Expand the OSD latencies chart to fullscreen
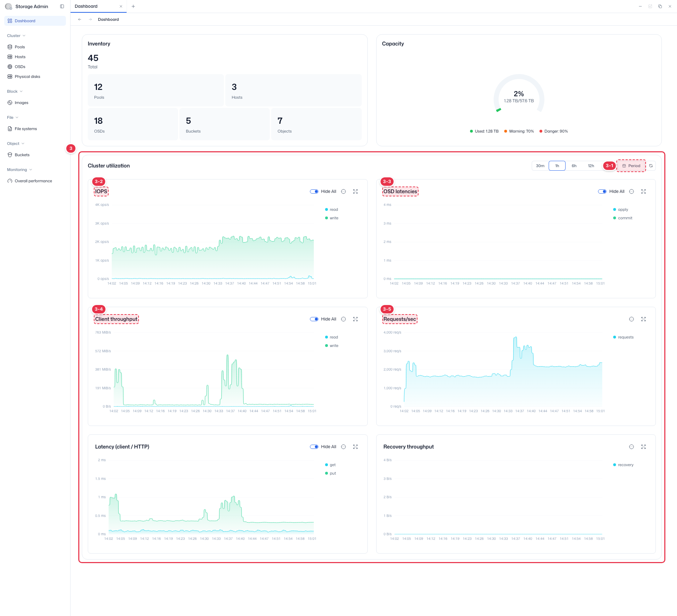This screenshot has height=616, width=677. tap(644, 191)
